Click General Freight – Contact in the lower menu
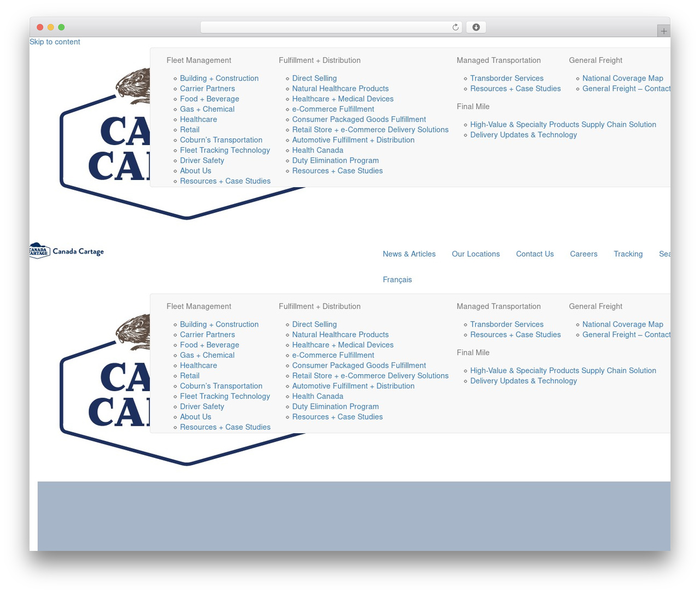Image resolution: width=700 pixels, height=593 pixels. 626,335
